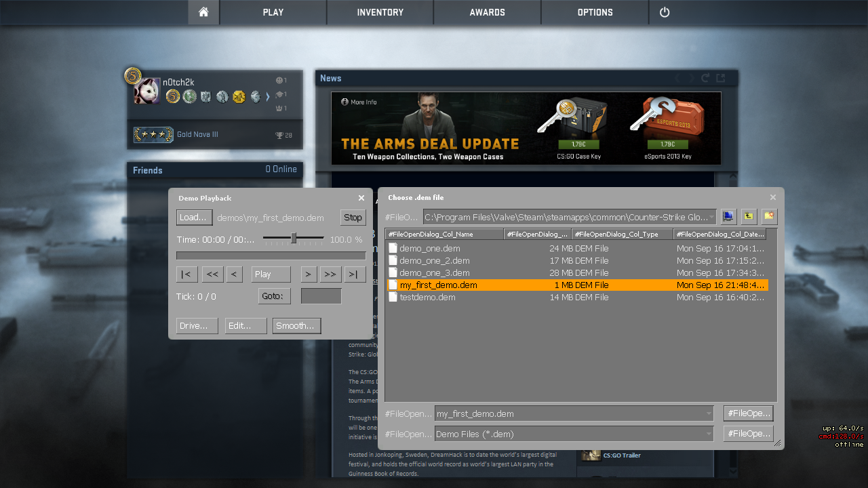Expand the file name dropdown
This screenshot has width=868, height=488.
pos(709,413)
